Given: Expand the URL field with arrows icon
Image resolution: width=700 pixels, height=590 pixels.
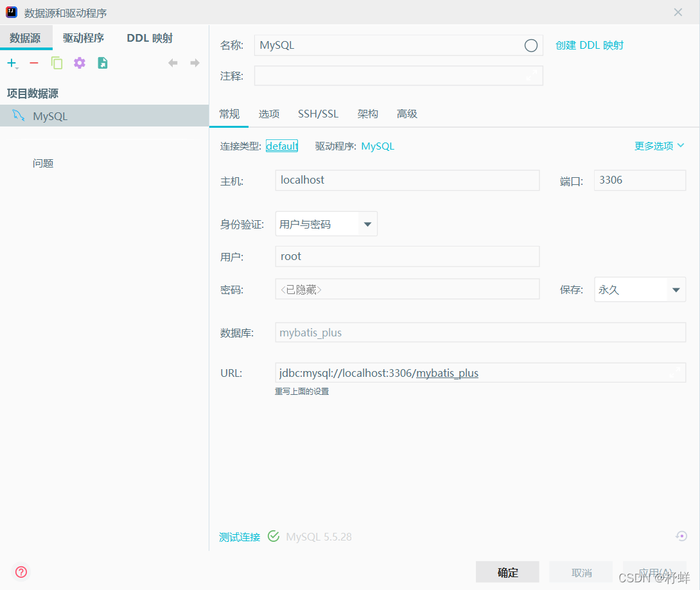Looking at the screenshot, I should pyautogui.click(x=675, y=372).
